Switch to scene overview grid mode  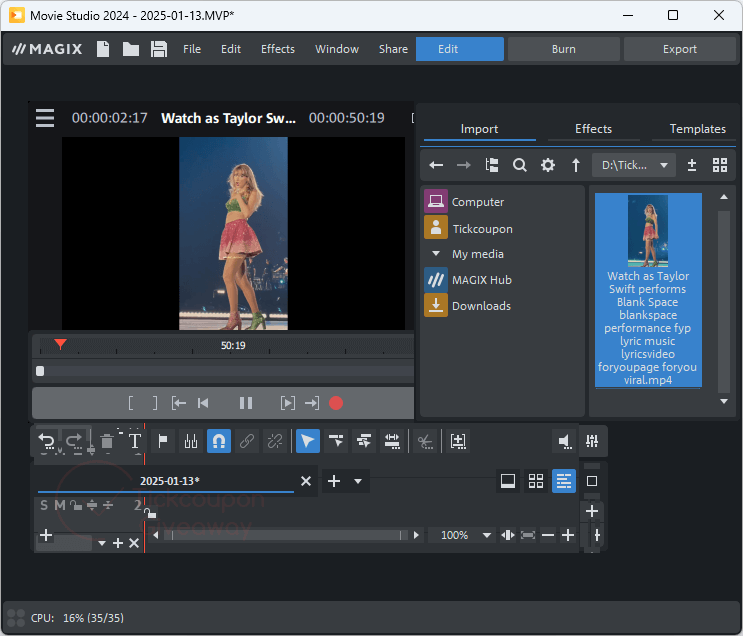coord(536,481)
